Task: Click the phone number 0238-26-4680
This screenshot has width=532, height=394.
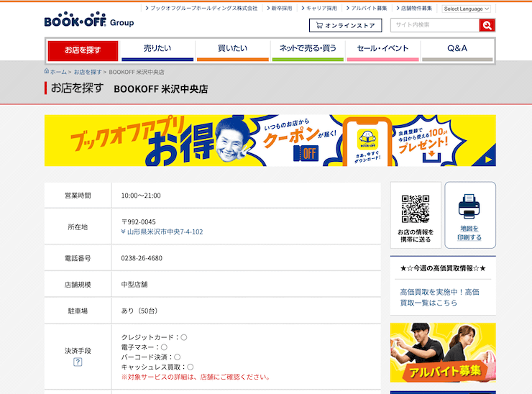Action: coord(142,258)
